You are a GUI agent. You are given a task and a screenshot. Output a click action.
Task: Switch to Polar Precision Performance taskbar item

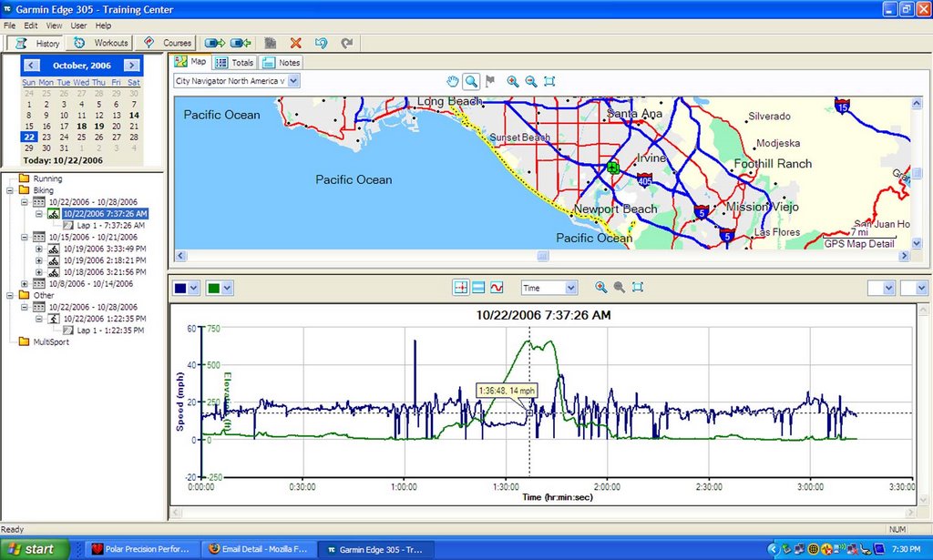tap(140, 549)
